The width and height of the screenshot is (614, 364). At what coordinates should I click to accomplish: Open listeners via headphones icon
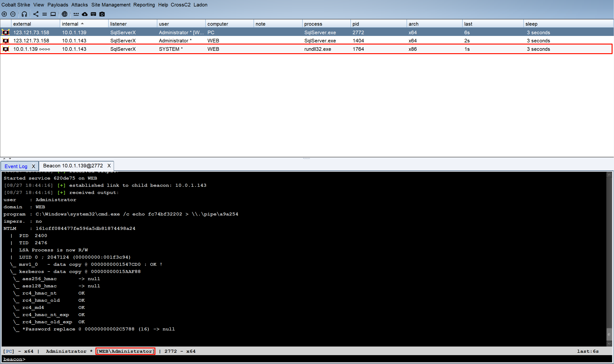pyautogui.click(x=24, y=14)
